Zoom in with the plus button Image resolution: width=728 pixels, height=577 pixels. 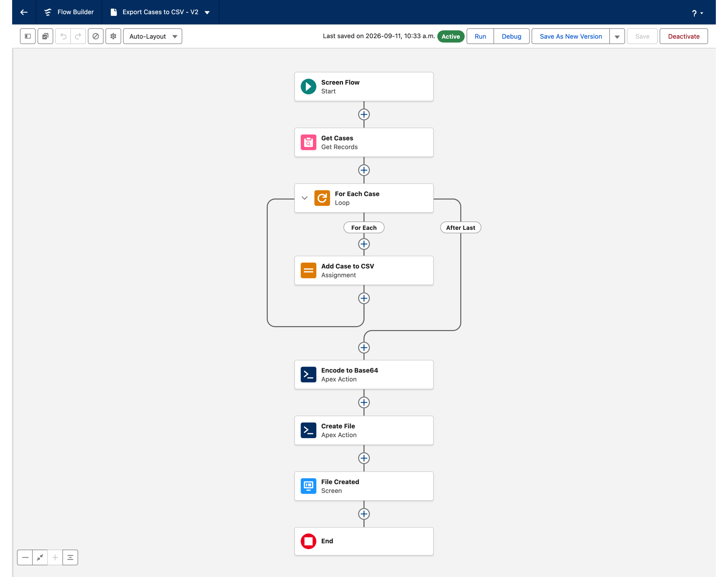tap(55, 558)
